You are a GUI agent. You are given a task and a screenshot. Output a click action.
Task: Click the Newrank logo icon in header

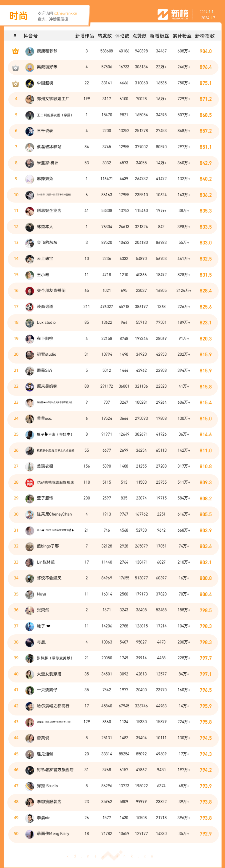[x=163, y=14]
